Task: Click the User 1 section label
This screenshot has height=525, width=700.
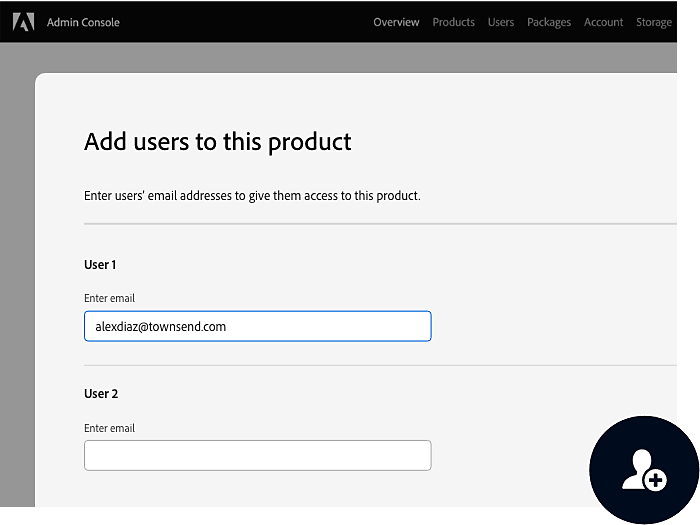Action: [100, 265]
